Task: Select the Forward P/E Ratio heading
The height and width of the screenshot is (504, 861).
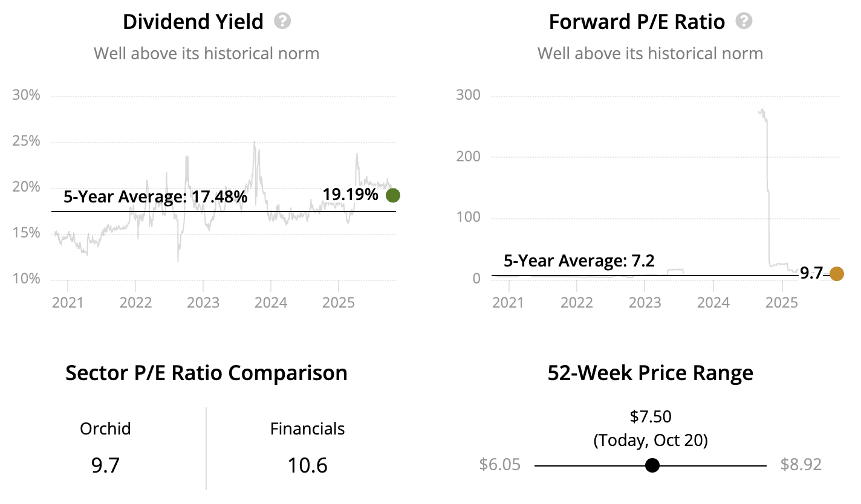Action: tap(636, 22)
